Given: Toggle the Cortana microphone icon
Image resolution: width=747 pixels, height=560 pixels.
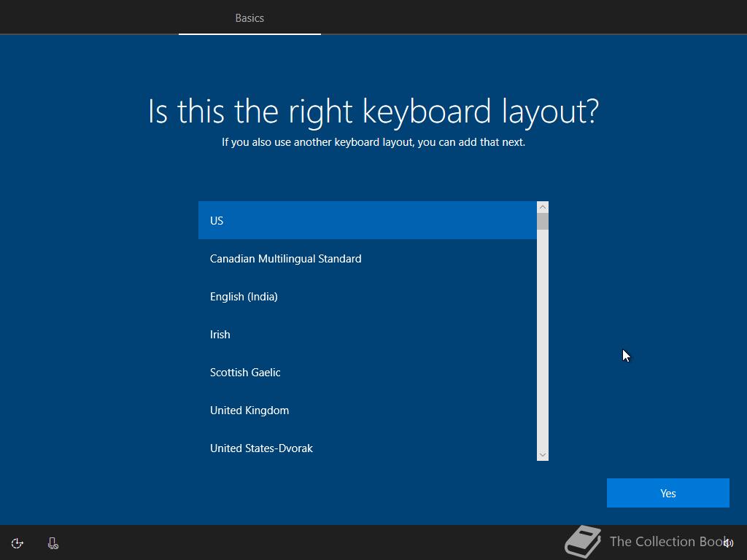Looking at the screenshot, I should pyautogui.click(x=53, y=543).
